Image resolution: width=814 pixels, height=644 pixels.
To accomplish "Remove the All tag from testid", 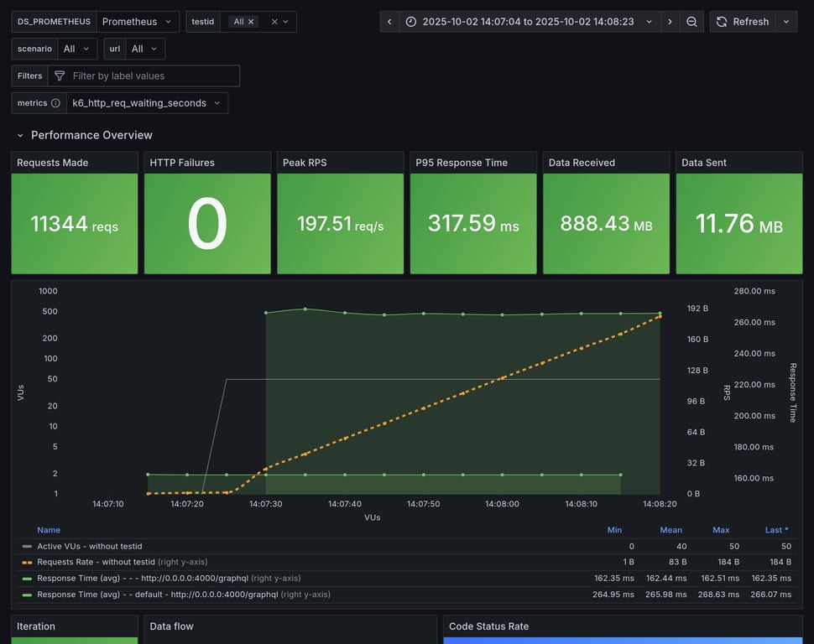I will click(x=251, y=22).
